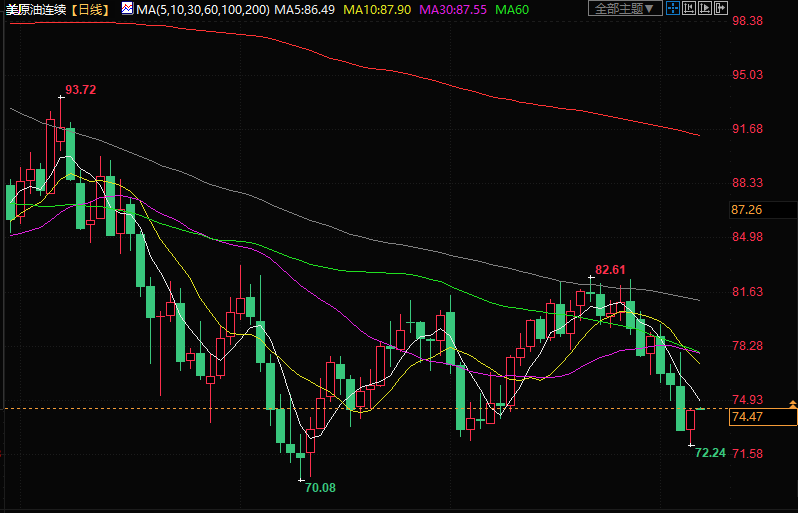Click the range measurement icon in toolbar
The image size is (798, 513).
coord(687,8)
